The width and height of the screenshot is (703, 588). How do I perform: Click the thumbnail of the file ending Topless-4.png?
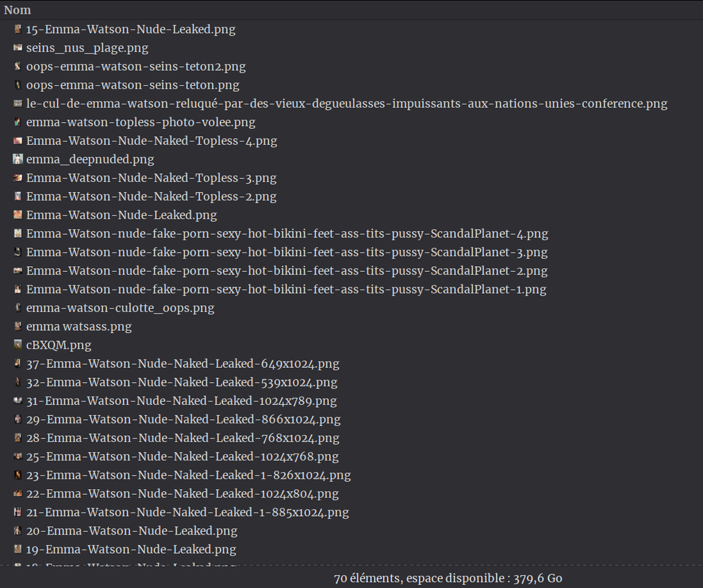18,141
